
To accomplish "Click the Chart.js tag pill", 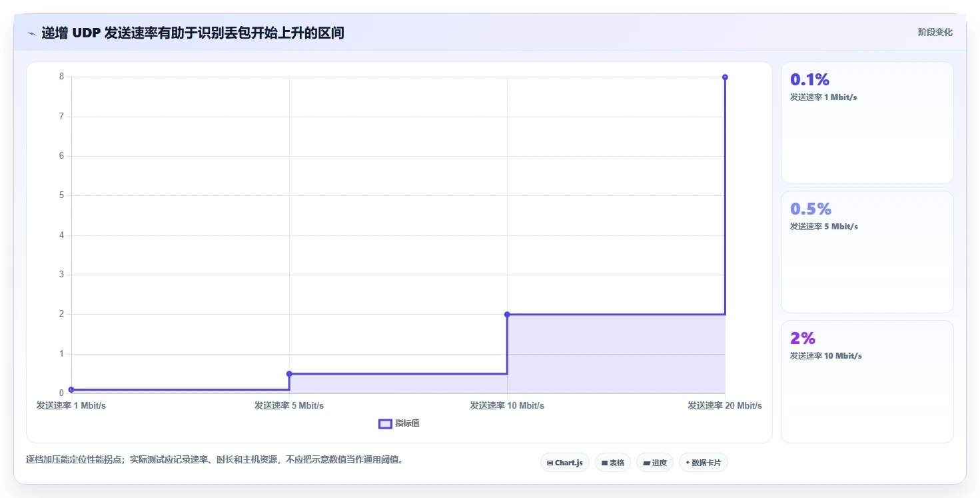I will (x=564, y=463).
